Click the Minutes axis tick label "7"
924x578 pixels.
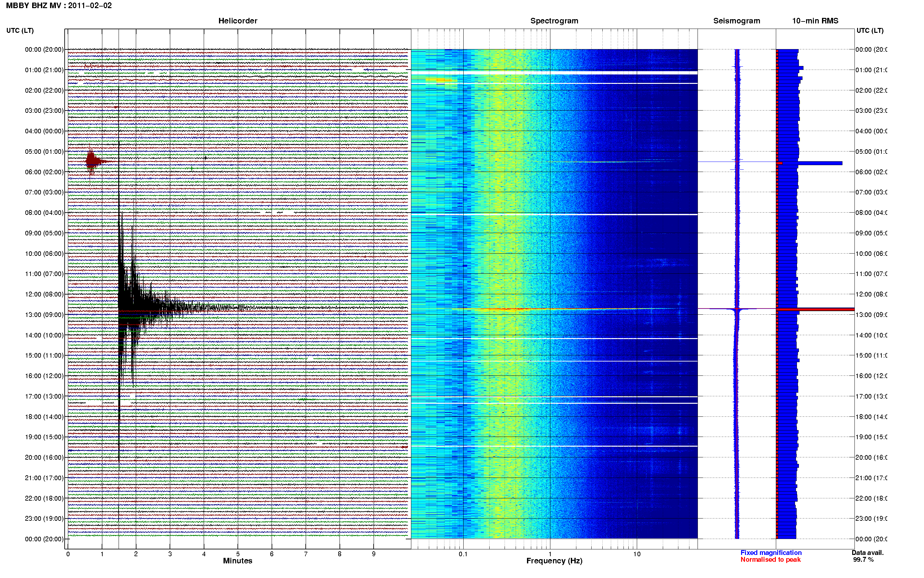(x=306, y=554)
